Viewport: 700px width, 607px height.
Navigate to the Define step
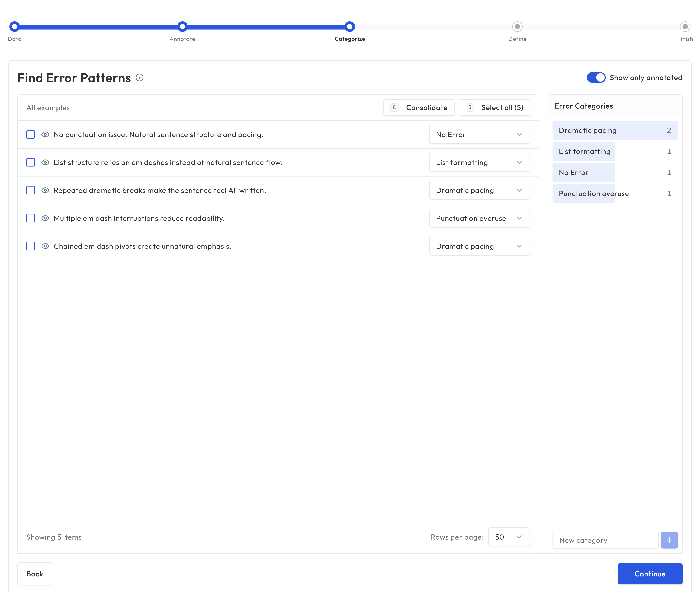517,26
